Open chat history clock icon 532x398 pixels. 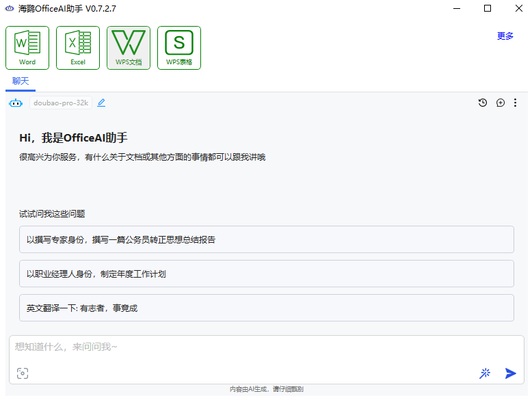pos(483,103)
